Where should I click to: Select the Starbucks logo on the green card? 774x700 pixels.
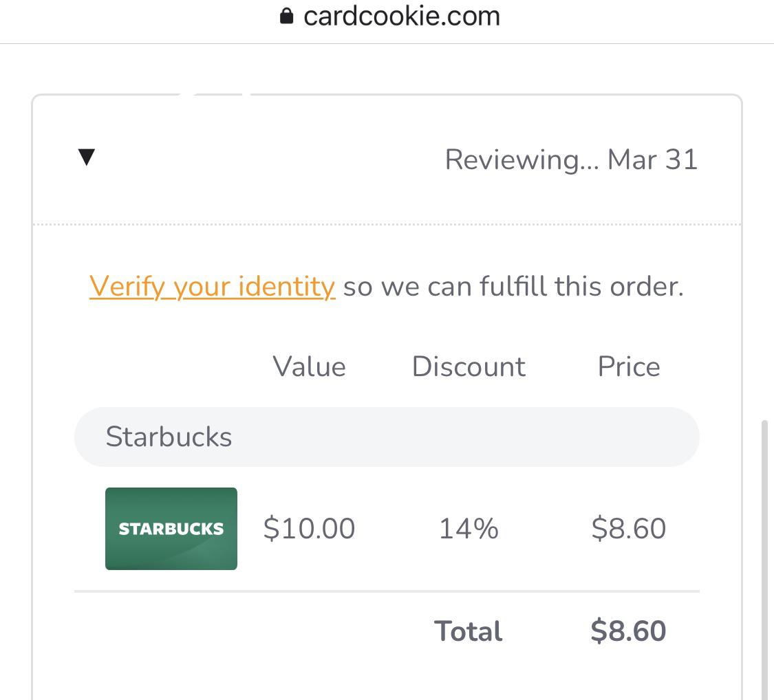pos(171,529)
